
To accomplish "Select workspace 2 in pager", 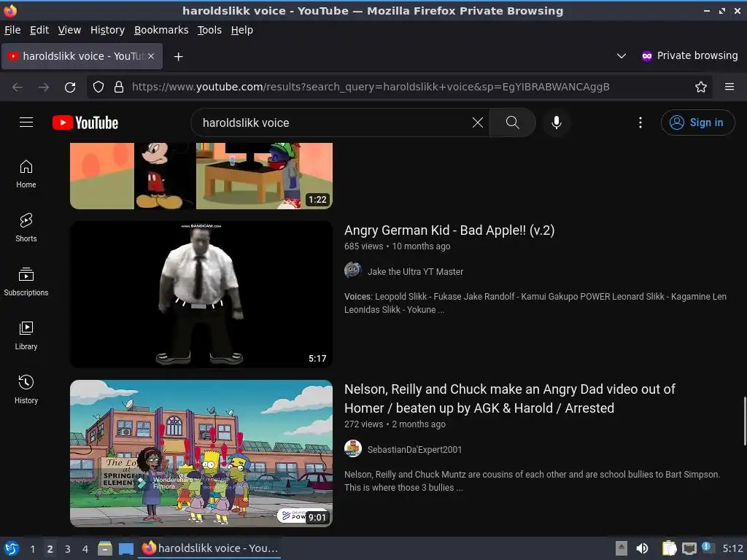I will point(50,548).
